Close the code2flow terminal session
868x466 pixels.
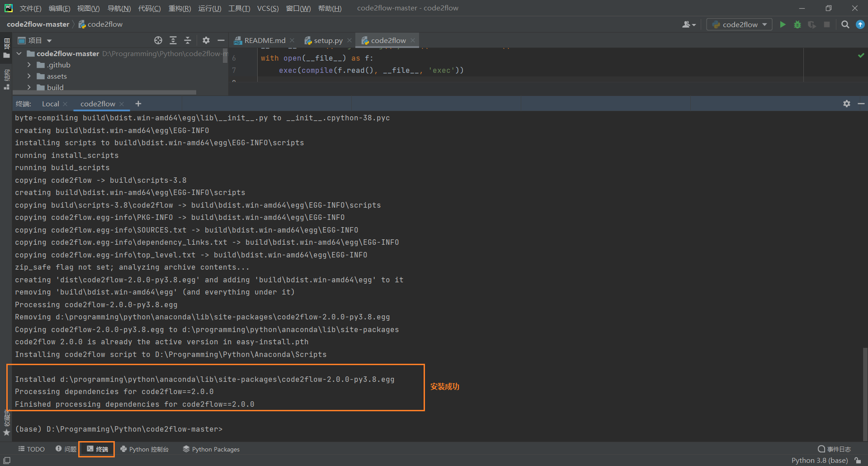tap(122, 104)
